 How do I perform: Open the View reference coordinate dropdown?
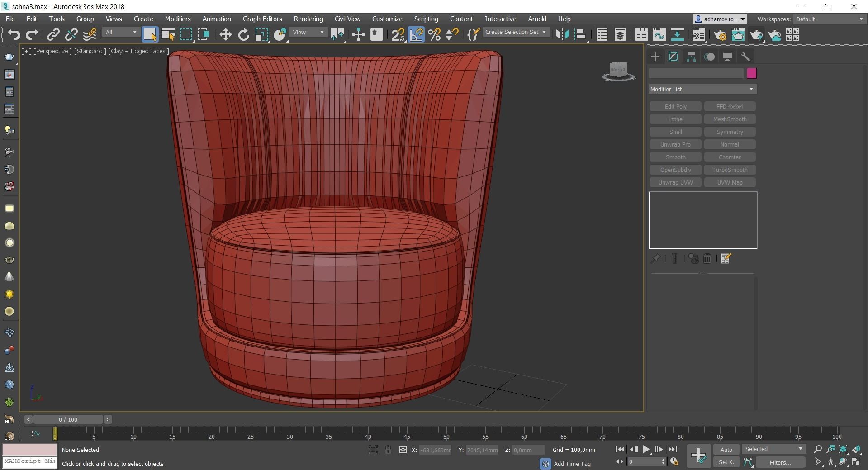tap(308, 33)
